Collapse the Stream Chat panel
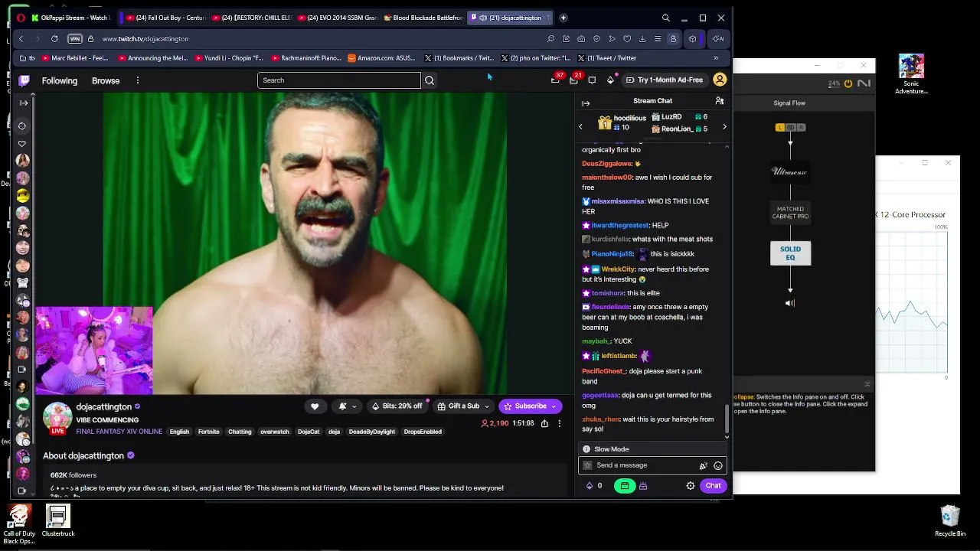Image resolution: width=980 pixels, height=551 pixels. [586, 103]
